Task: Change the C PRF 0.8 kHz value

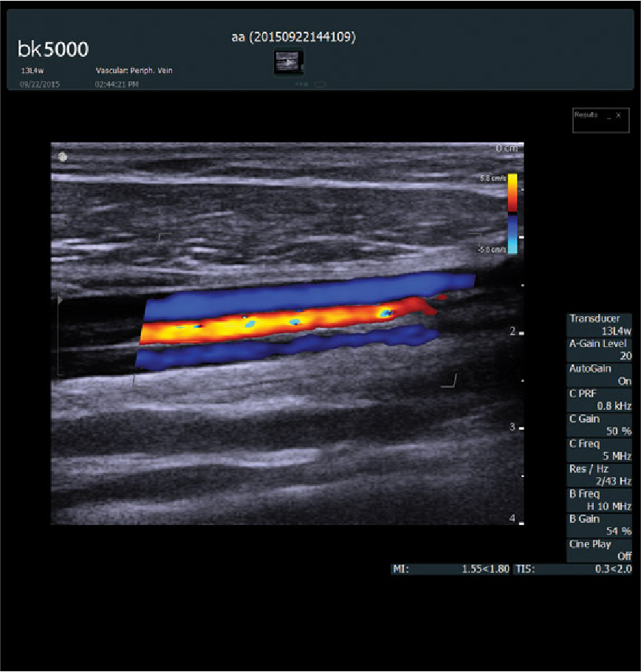Action: pos(600,400)
